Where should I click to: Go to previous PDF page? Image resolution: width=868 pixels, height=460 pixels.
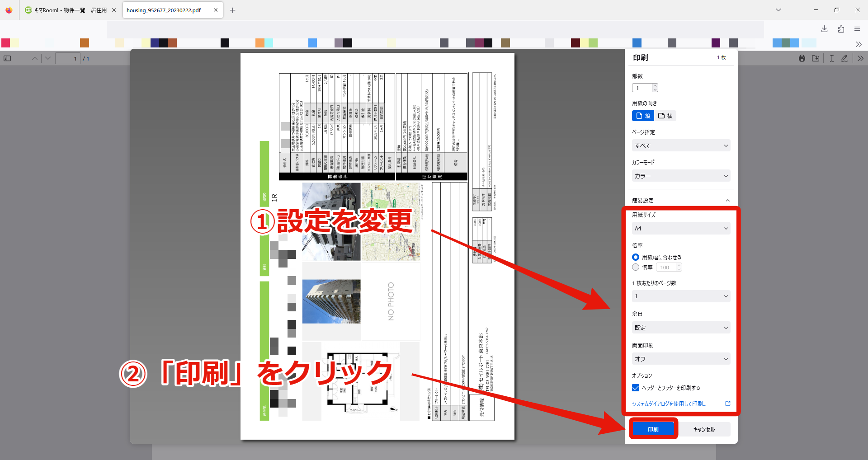pyautogui.click(x=35, y=58)
